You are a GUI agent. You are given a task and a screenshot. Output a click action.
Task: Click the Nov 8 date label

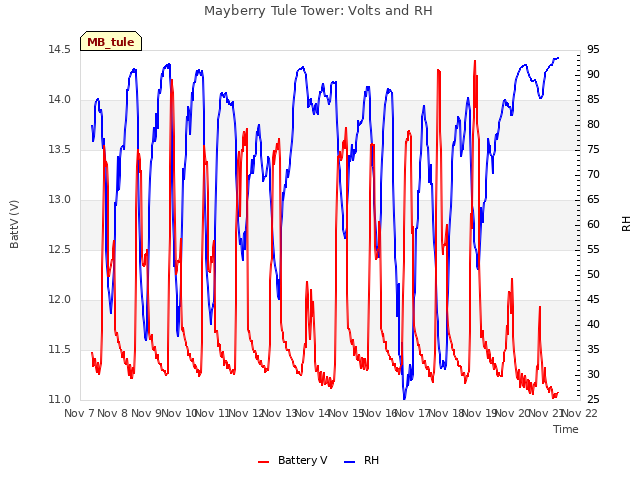click(x=113, y=413)
